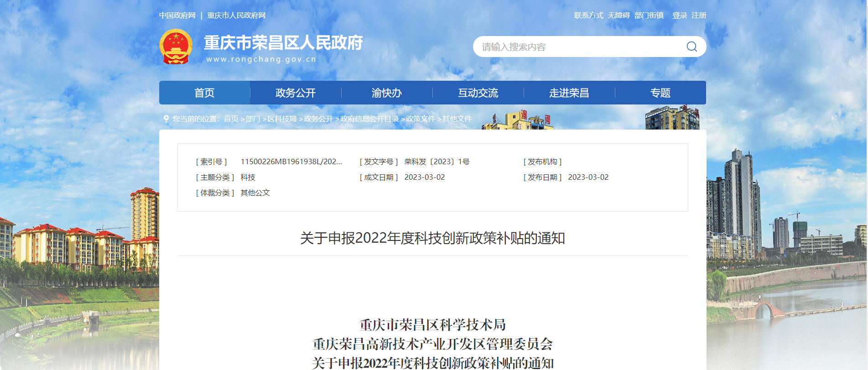Viewport: 868px width, 370px height.
Task: Click the 政策文件 breadcrumb link
Action: point(421,119)
